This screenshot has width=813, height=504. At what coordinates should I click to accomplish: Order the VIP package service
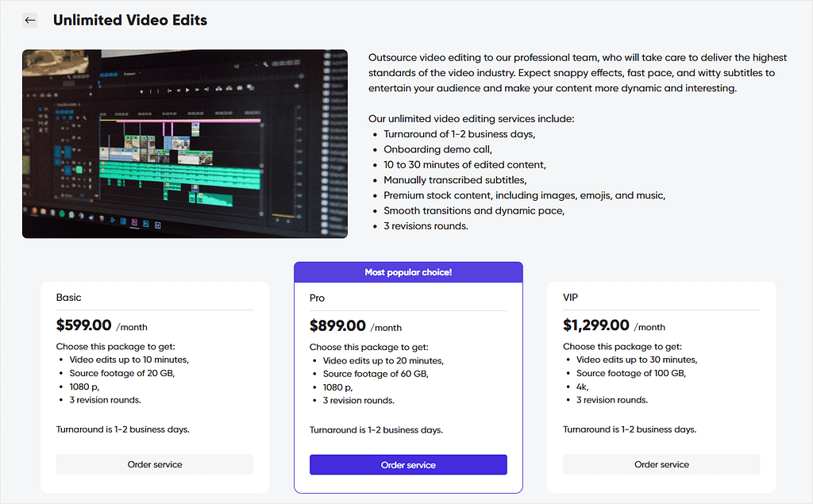pyautogui.click(x=661, y=464)
